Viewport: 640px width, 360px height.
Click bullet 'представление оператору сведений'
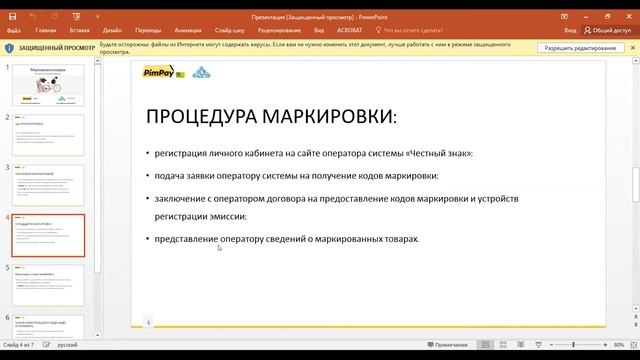coord(287,239)
